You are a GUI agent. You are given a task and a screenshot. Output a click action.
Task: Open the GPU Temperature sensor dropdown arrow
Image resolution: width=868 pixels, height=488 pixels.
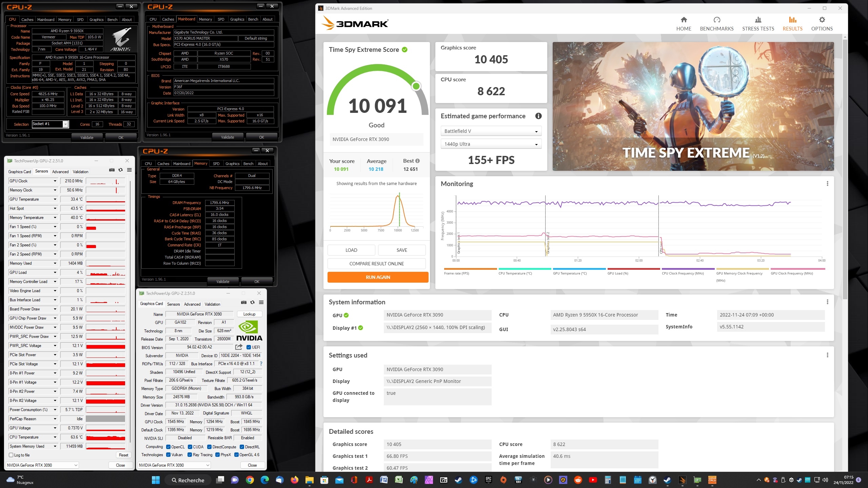tap(55, 199)
